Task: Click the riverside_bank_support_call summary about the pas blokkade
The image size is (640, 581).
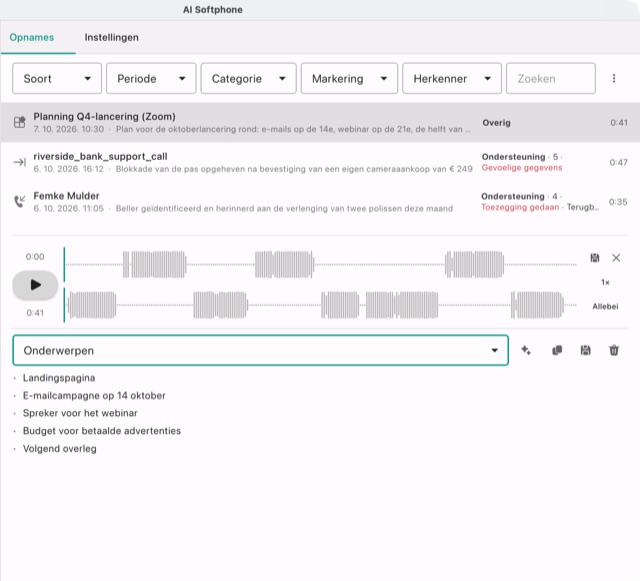Action: [294, 169]
